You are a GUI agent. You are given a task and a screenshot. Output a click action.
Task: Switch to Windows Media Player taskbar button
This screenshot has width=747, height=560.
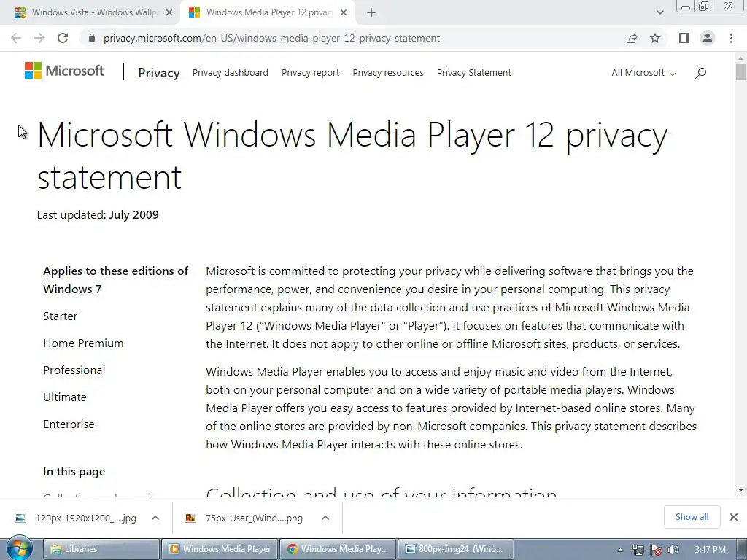pos(220,549)
